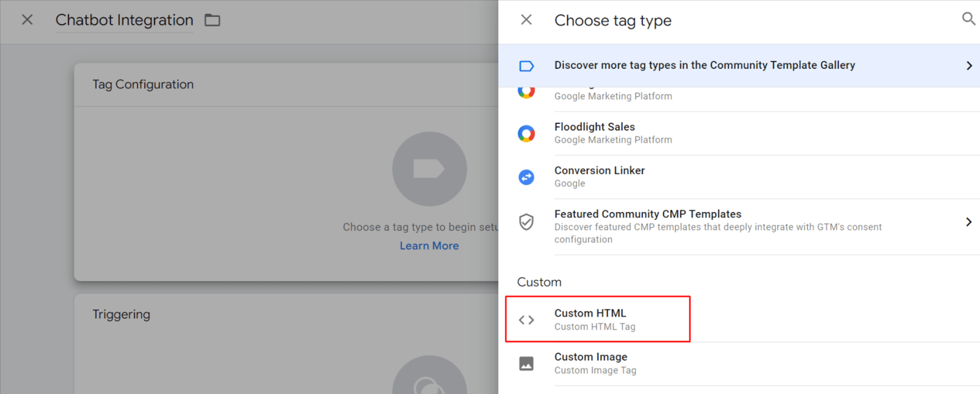Click the Custom section heading
980x394 pixels.
(539, 282)
